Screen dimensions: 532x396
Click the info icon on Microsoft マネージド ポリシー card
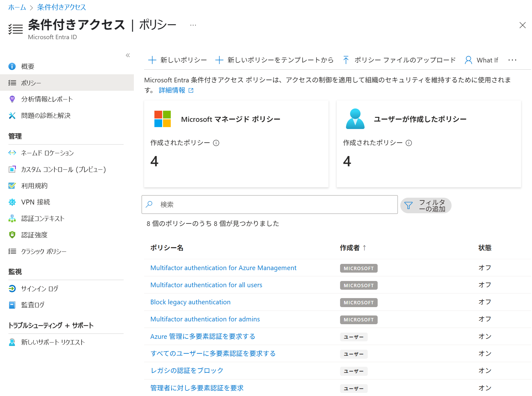click(x=216, y=143)
